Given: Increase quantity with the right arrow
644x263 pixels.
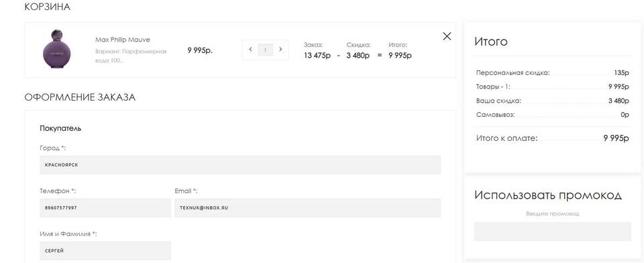Looking at the screenshot, I should pyautogui.click(x=280, y=50).
